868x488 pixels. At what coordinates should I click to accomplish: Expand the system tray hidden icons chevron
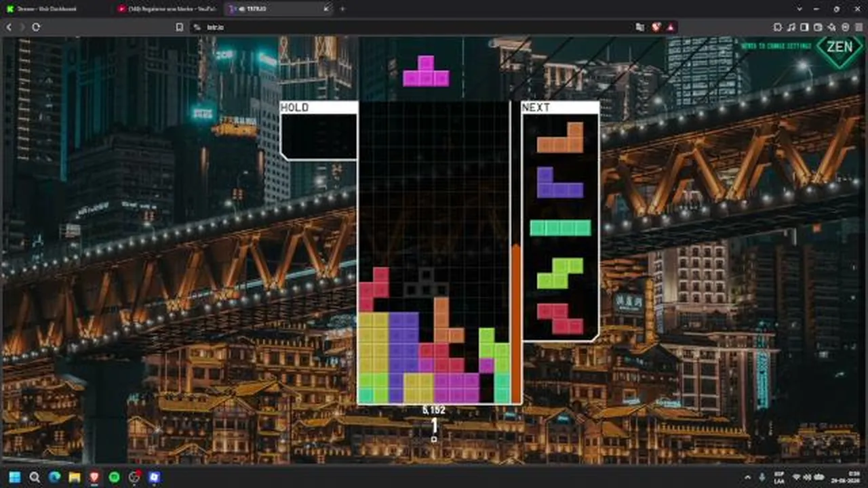click(748, 477)
